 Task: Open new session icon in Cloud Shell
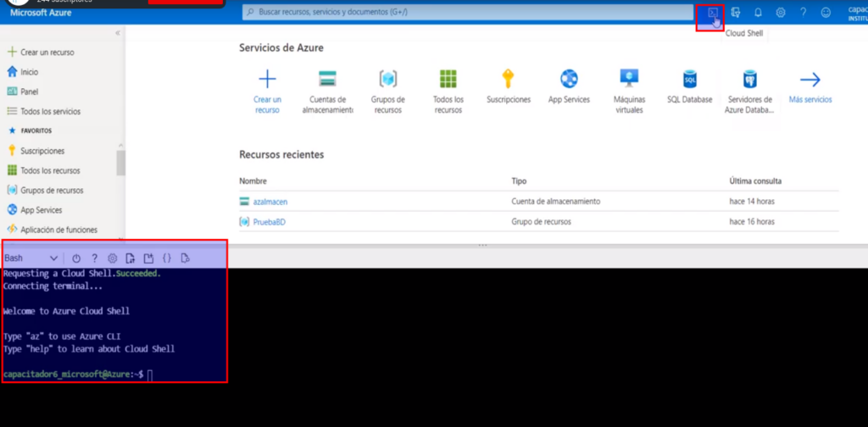[x=148, y=258]
